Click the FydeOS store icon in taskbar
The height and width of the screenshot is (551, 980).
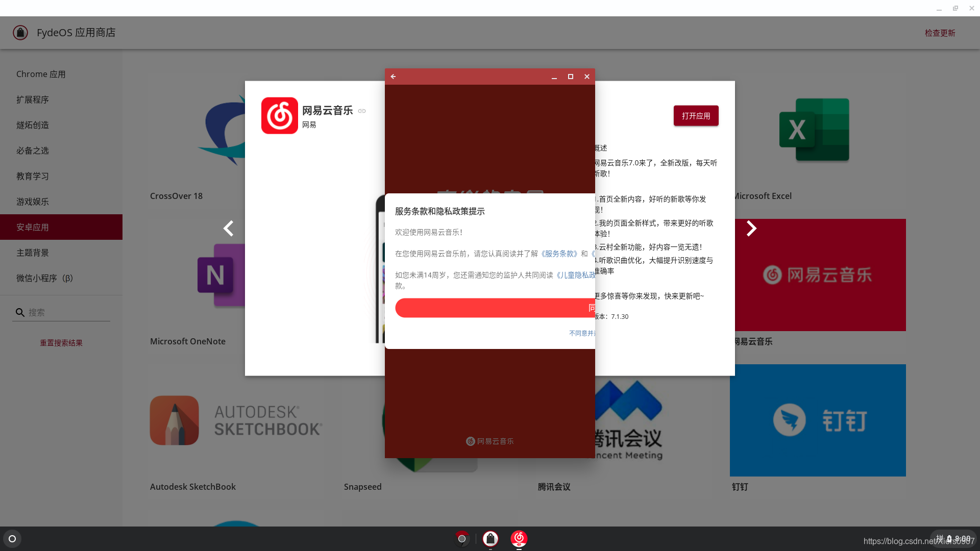(491, 538)
